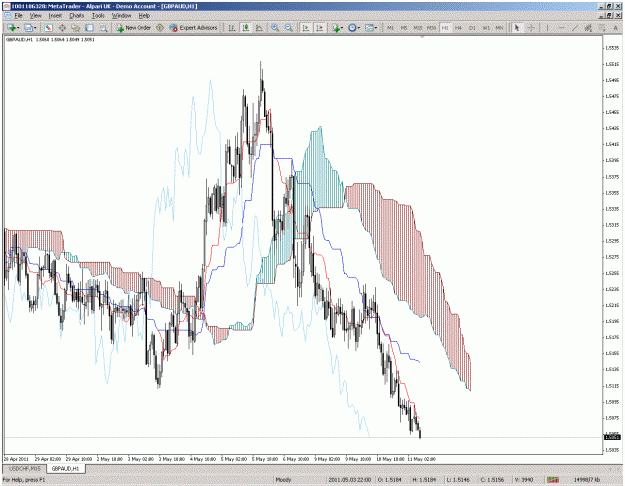Open the Navigator panel icon
625x486 pixels.
(x=76, y=28)
